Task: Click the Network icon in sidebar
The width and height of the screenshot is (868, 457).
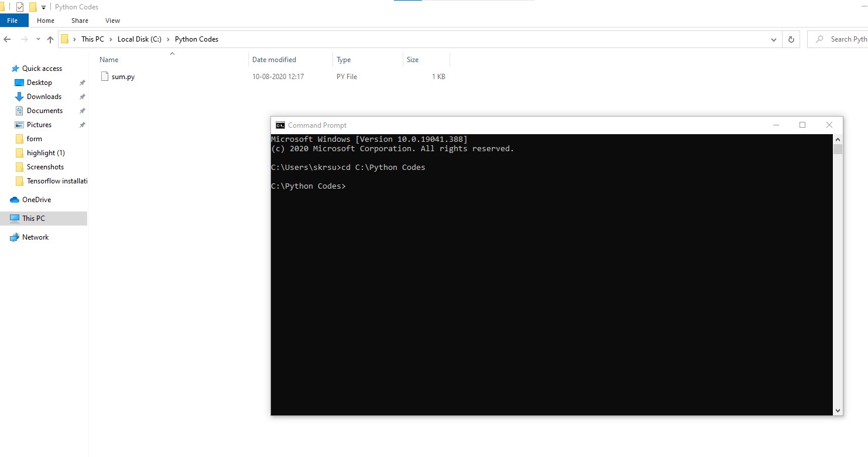Action: coord(15,237)
